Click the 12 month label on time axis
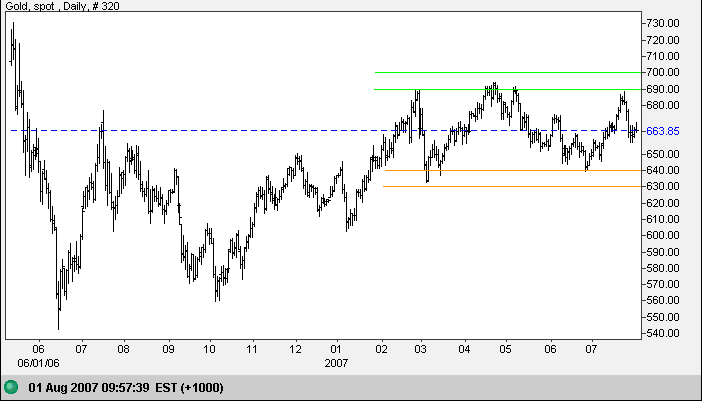This screenshot has height=401, width=702. [x=295, y=349]
